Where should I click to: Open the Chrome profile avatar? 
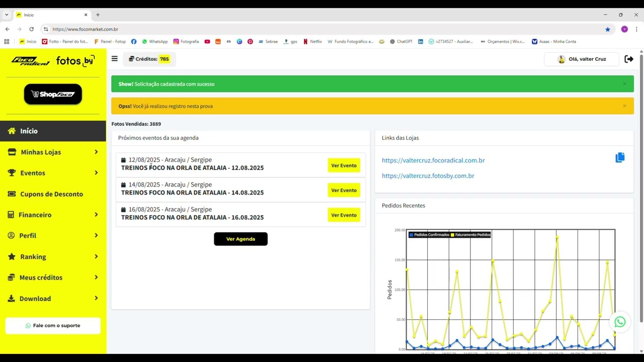point(624,29)
